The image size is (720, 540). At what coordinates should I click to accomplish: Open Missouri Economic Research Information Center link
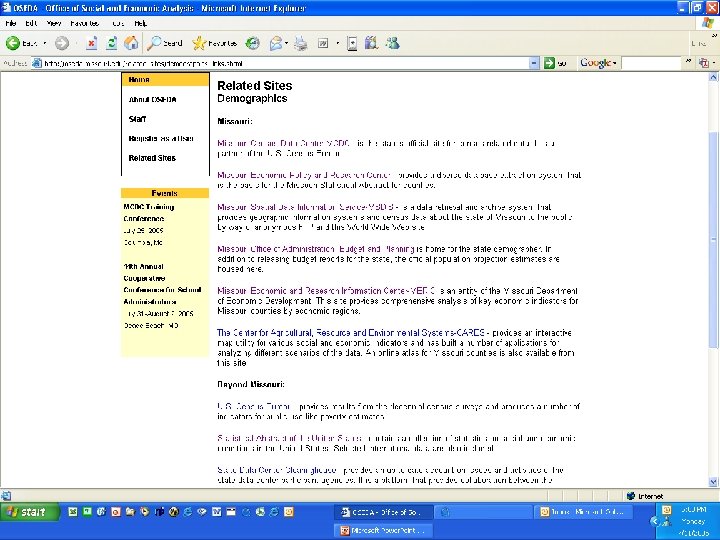[x=326, y=291]
